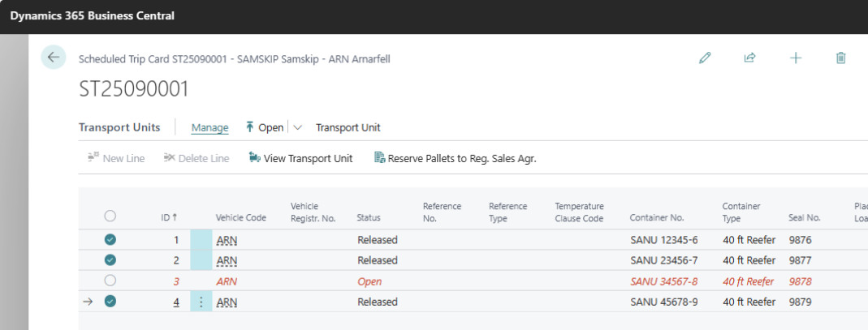Toggle the select-all circle in header
Viewport: 868px width, 330px height.
(110, 216)
